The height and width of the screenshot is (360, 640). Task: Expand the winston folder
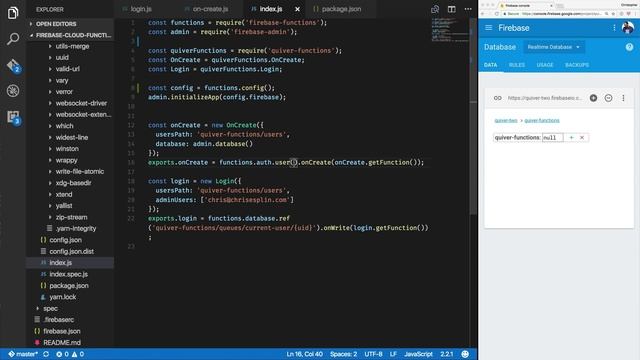pos(70,149)
